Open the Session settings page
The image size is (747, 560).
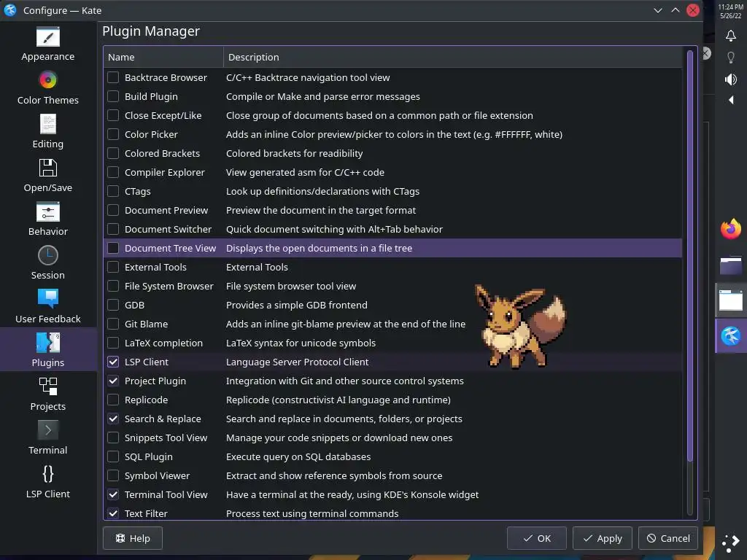(x=47, y=264)
